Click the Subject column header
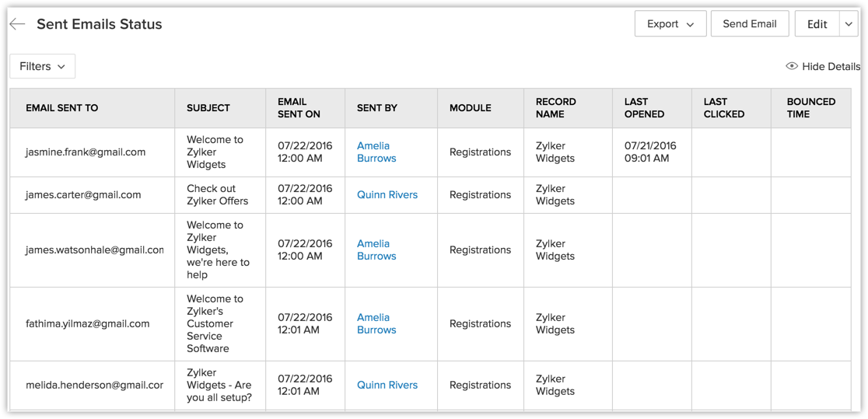This screenshot has width=868, height=419. tap(208, 108)
